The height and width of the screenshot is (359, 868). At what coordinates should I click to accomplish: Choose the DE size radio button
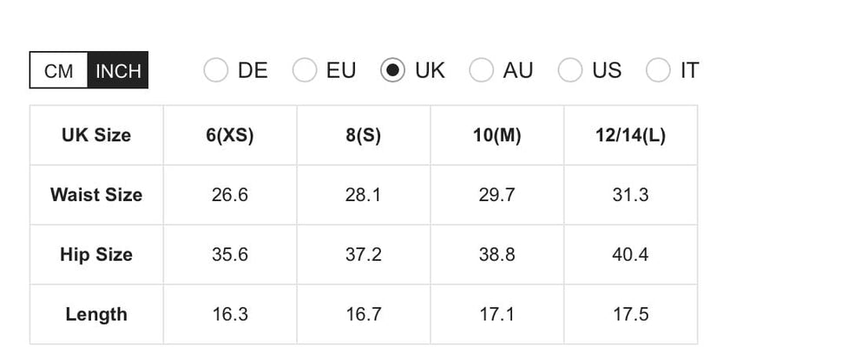[216, 70]
